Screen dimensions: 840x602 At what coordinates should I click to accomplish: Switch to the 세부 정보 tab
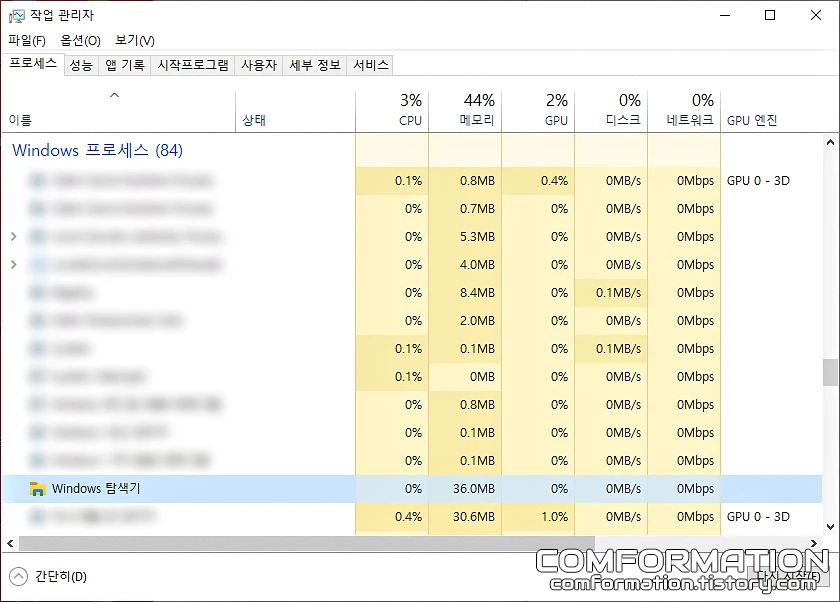(x=315, y=65)
